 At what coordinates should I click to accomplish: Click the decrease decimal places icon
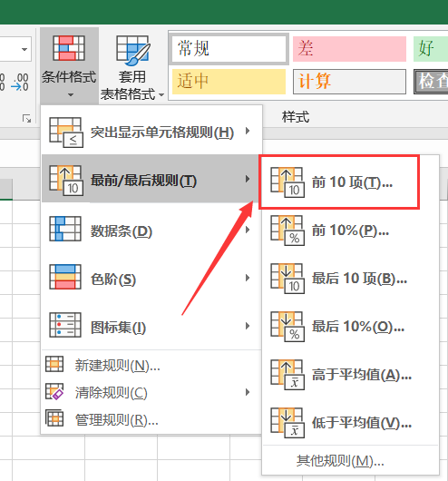[20, 82]
